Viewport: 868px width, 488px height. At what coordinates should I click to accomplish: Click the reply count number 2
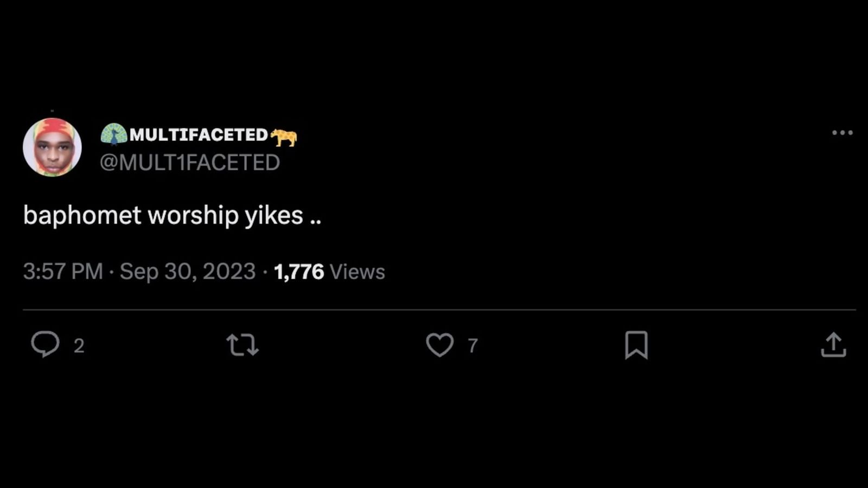79,346
